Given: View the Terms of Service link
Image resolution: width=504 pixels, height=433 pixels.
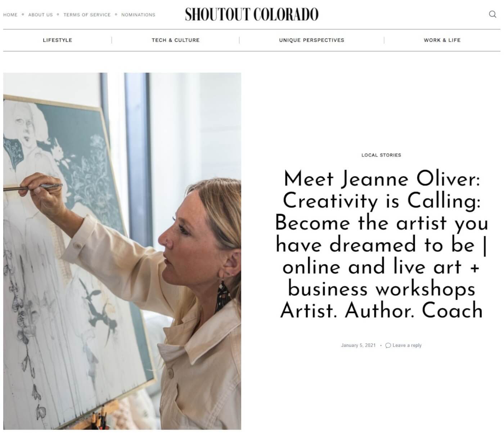Looking at the screenshot, I should 87,15.
